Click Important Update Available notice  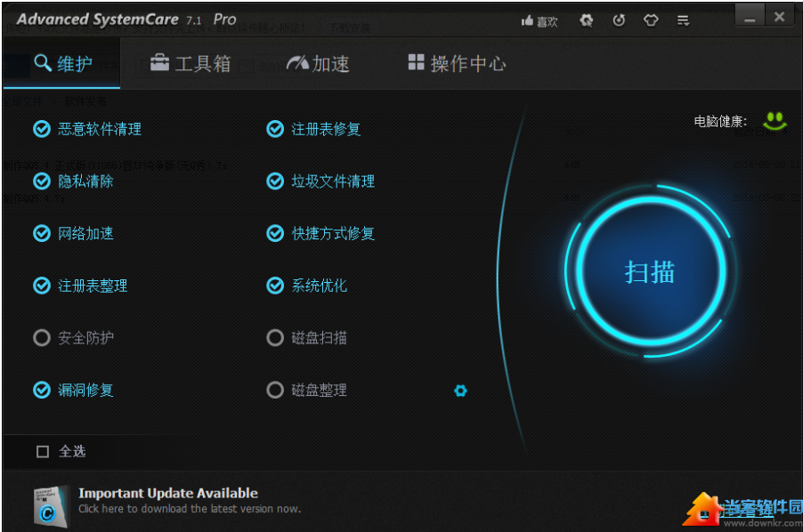click(168, 493)
